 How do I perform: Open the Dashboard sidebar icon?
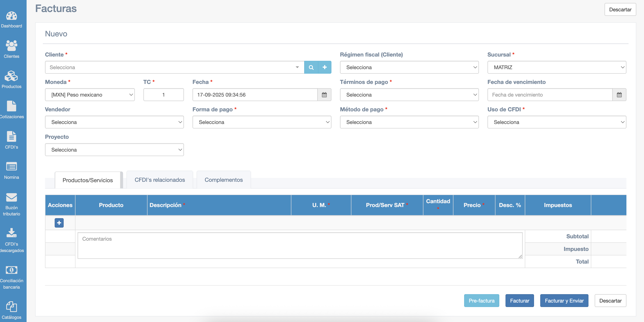(12, 16)
